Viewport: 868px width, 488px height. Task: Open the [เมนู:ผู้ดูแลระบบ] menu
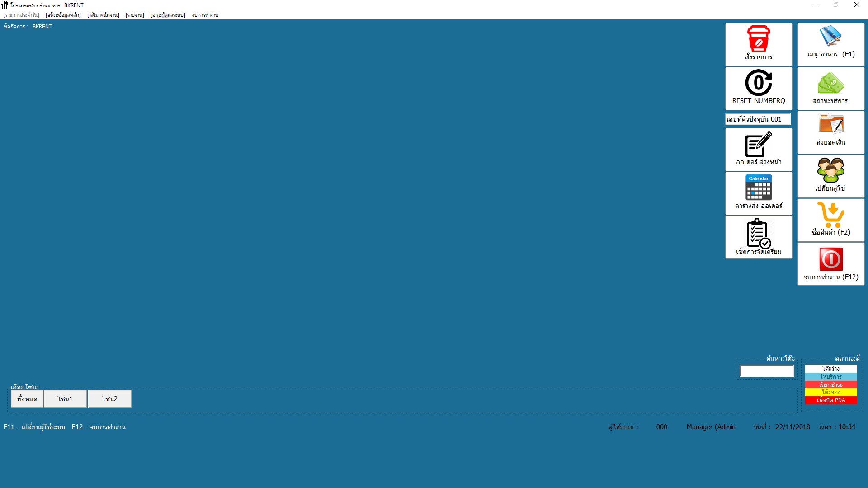click(x=168, y=15)
